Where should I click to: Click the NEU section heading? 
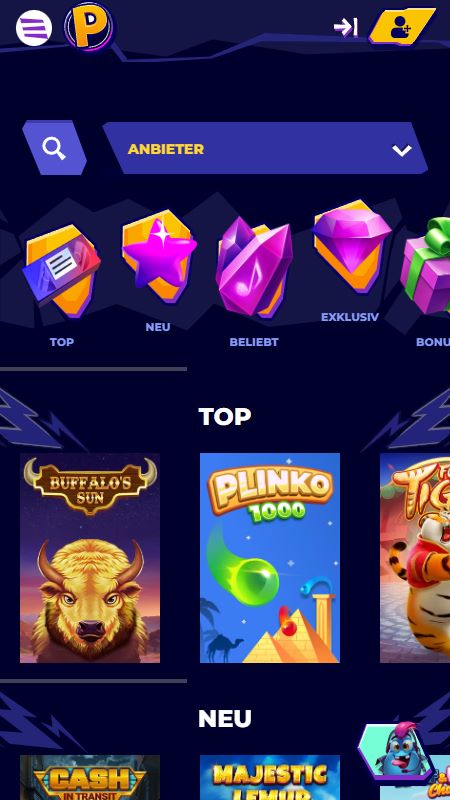(x=224, y=719)
